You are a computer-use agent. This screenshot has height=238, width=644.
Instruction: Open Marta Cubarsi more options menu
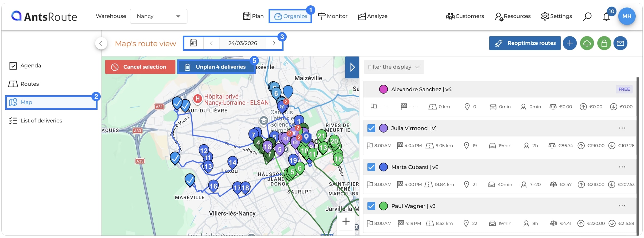coord(622,167)
